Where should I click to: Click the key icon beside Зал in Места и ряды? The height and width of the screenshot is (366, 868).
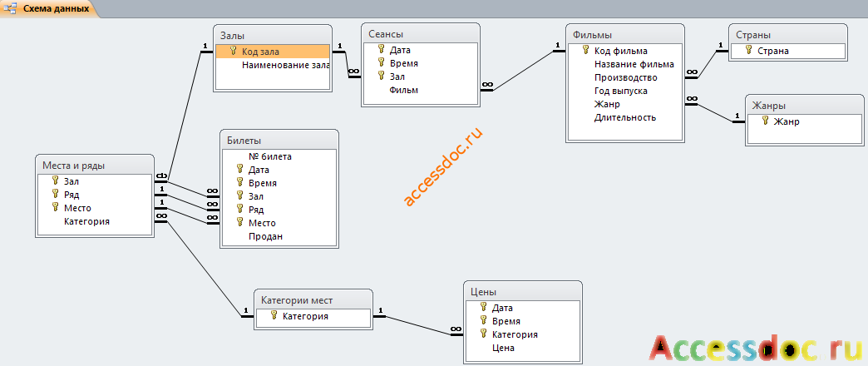click(55, 180)
